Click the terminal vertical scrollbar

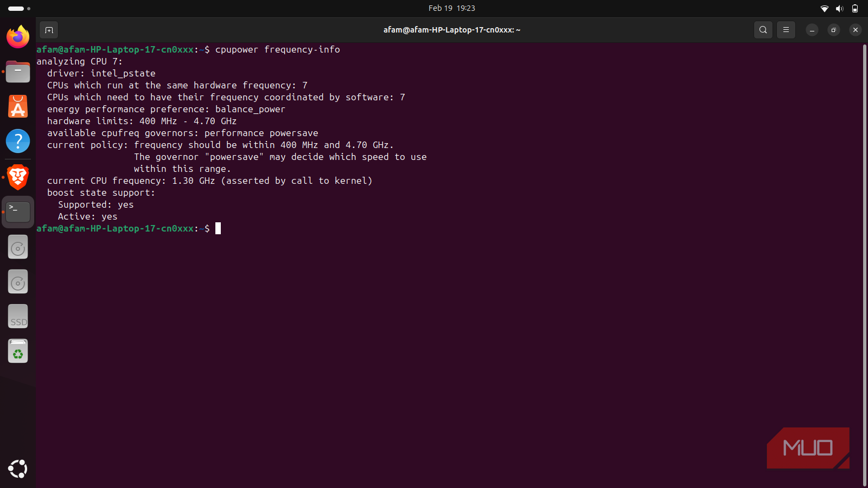[865, 265]
